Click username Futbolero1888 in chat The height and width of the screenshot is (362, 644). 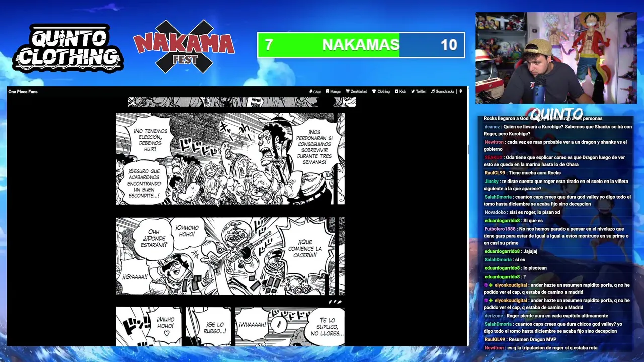[500, 229]
